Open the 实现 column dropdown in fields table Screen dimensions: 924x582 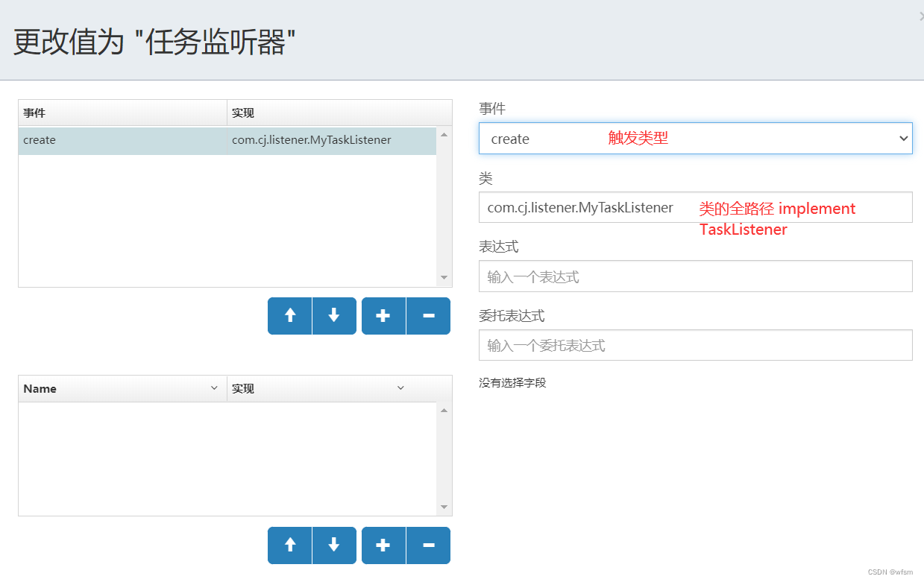(x=401, y=388)
